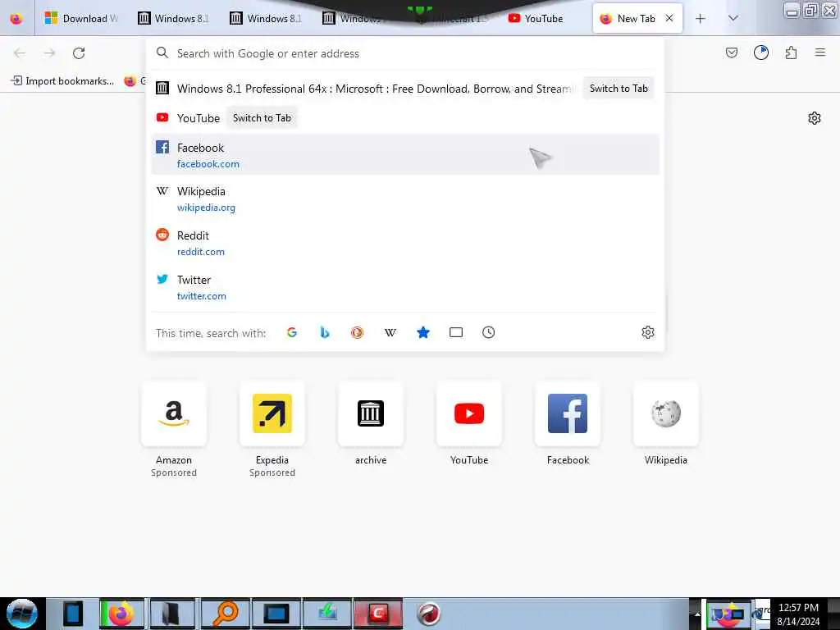Select the Facebook suggestion row
This screenshot has height=630, width=840.
(405, 155)
